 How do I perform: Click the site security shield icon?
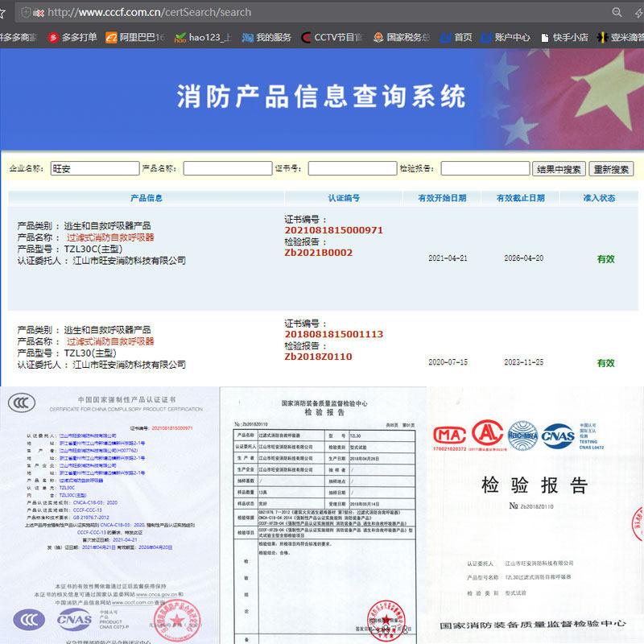pyautogui.click(x=26, y=12)
